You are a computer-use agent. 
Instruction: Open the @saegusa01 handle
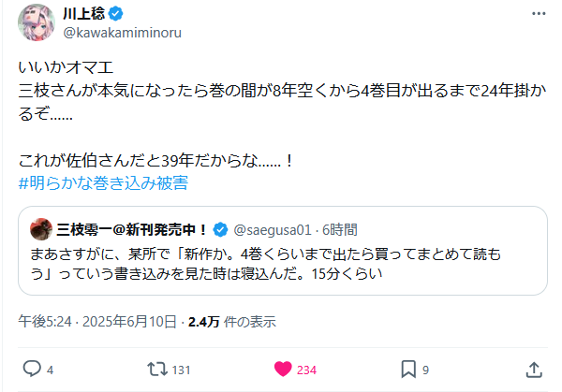coord(272,229)
